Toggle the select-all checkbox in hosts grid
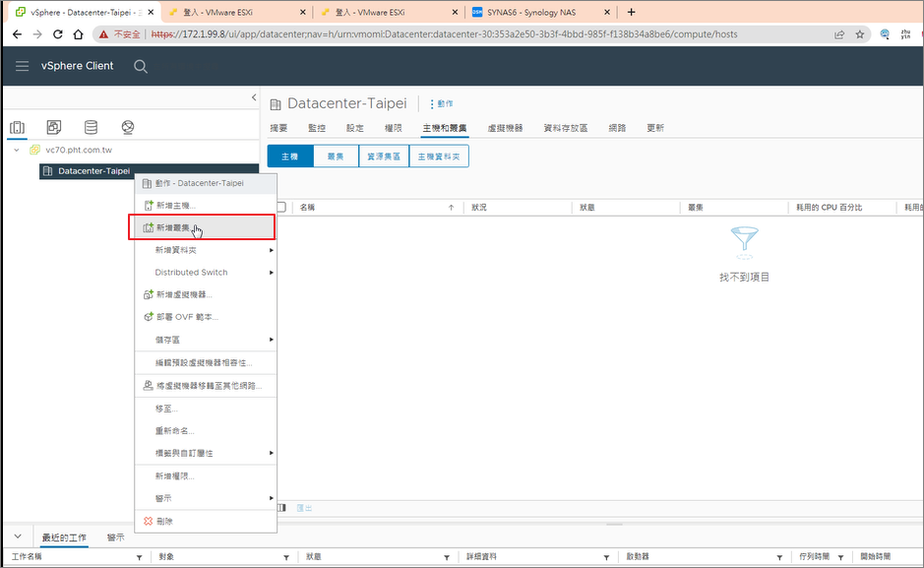This screenshot has height=568, width=924. coord(281,208)
